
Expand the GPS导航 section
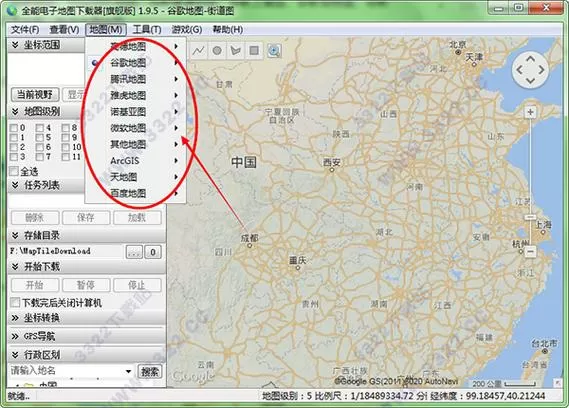coord(15,336)
